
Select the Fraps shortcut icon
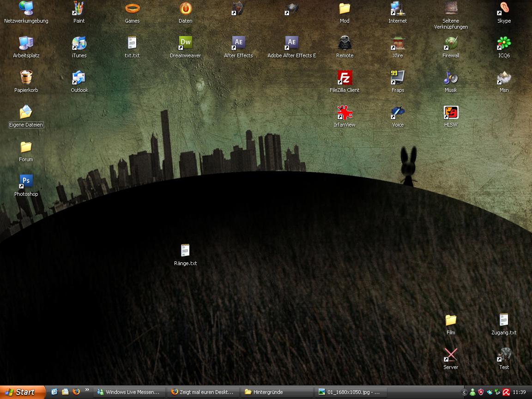click(398, 78)
